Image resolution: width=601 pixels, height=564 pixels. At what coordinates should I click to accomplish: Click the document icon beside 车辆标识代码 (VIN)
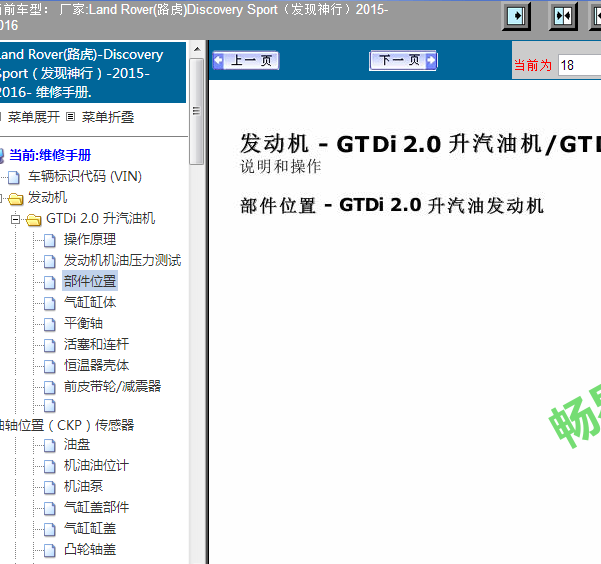(x=14, y=177)
